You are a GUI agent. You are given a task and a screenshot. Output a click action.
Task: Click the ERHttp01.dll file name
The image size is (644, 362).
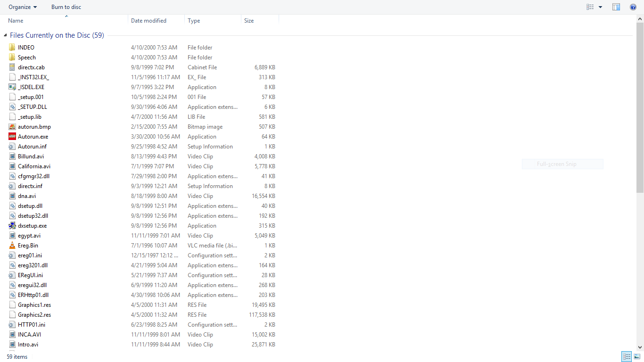pyautogui.click(x=33, y=295)
